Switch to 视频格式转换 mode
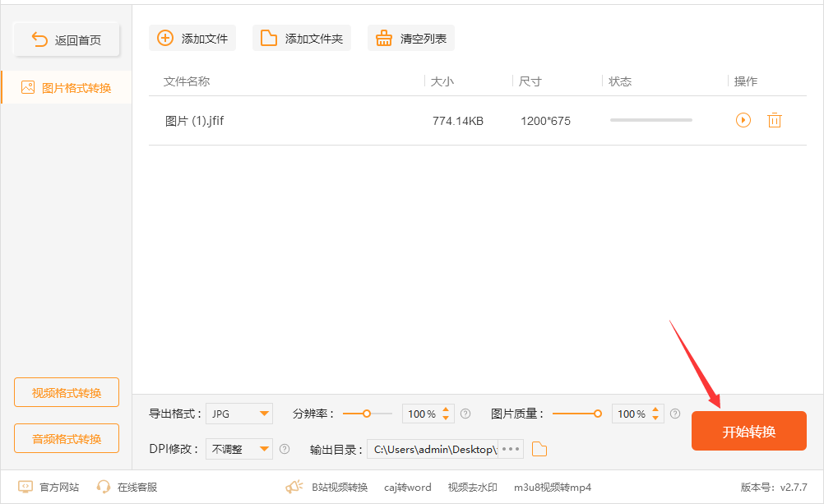Image resolution: width=824 pixels, height=504 pixels. pos(67,392)
